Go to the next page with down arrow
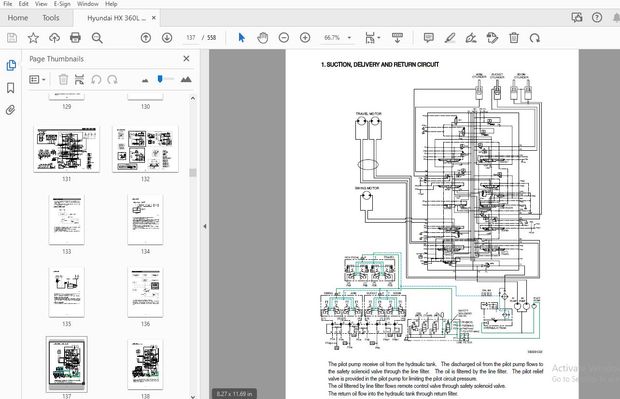 [x=167, y=38]
